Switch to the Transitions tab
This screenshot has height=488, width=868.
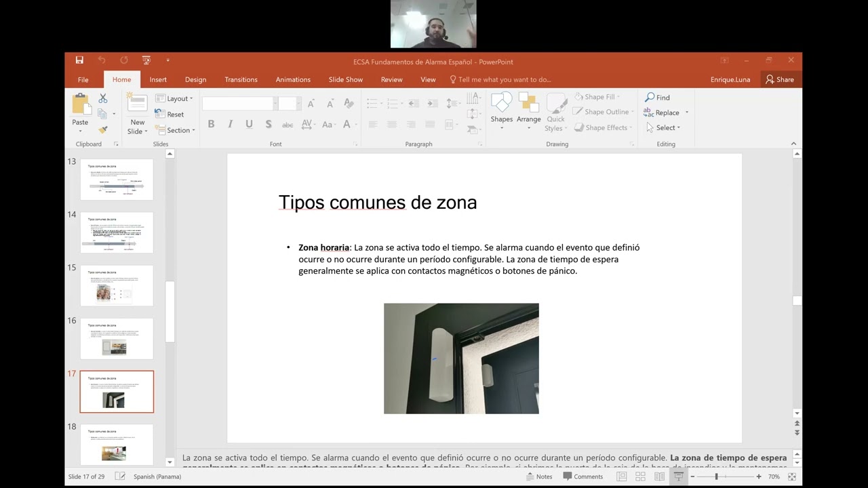coord(241,79)
